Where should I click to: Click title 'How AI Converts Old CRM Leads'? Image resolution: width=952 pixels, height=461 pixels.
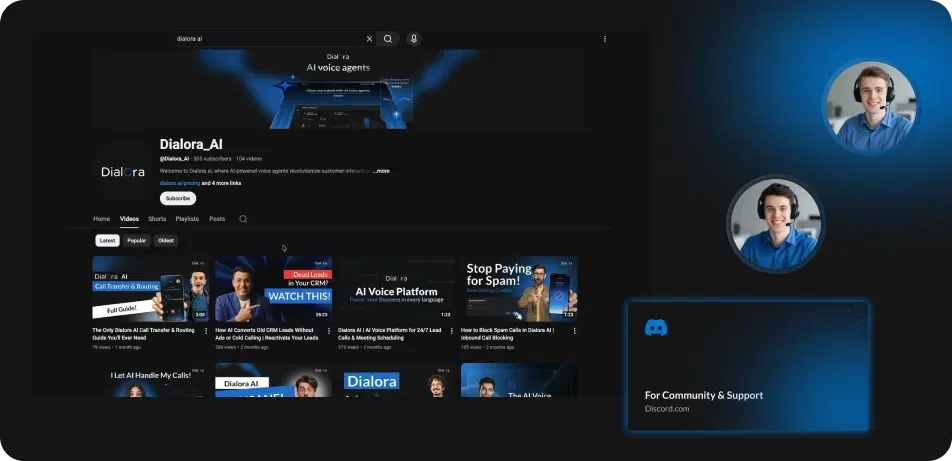pyautogui.click(x=267, y=334)
